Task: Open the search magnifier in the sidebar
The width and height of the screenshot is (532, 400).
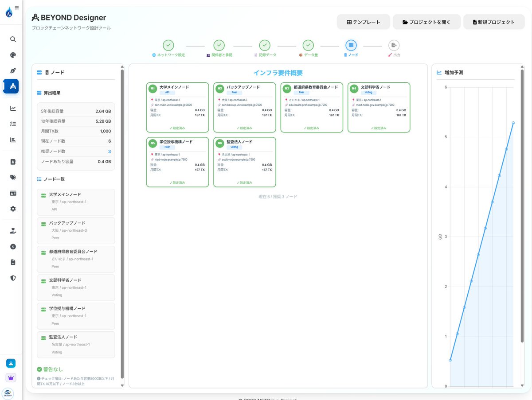Action: 13,39
